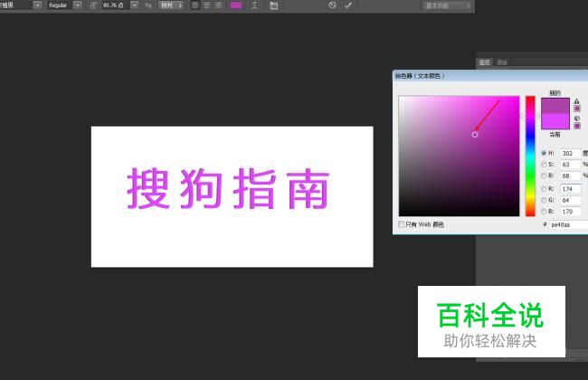The width and height of the screenshot is (588, 380).
Task: Click the 90.76 font size field
Action: tap(116, 5)
